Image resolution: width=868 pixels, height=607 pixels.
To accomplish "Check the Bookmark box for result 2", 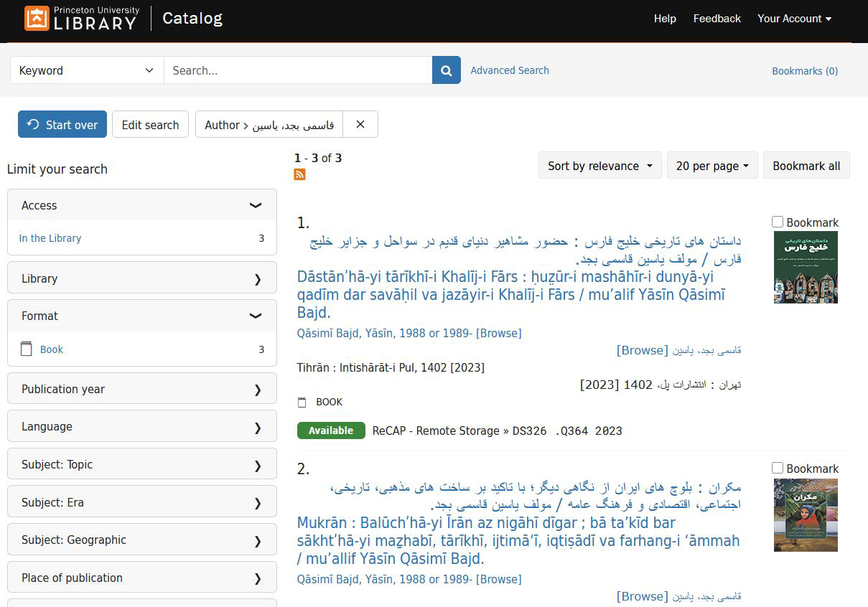I will (778, 468).
